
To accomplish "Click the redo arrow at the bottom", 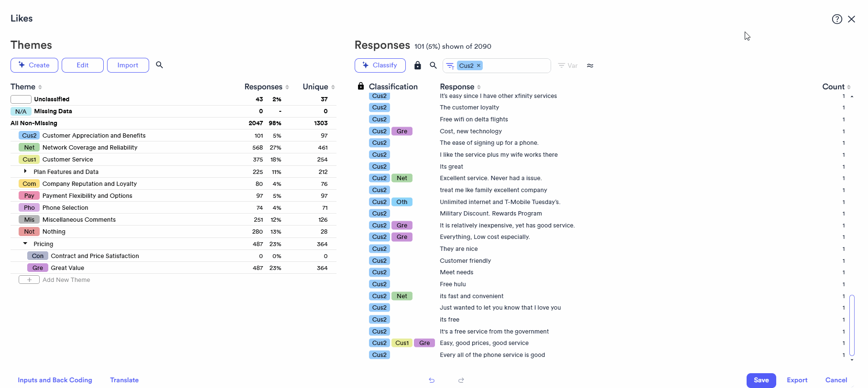I will tap(461, 380).
